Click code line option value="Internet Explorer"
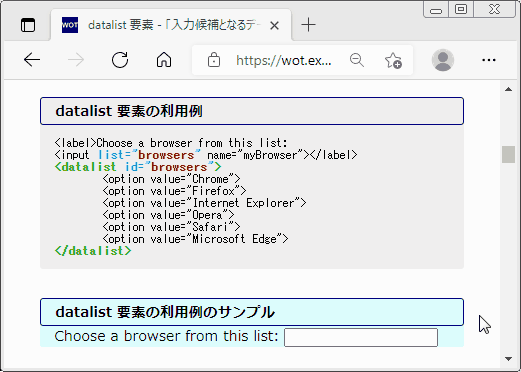521x372 pixels. 204,203
